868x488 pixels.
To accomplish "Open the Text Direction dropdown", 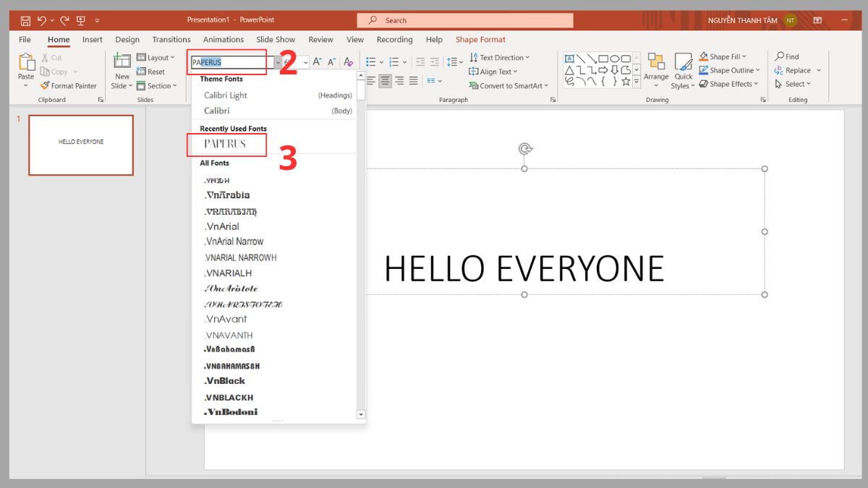I will [501, 56].
